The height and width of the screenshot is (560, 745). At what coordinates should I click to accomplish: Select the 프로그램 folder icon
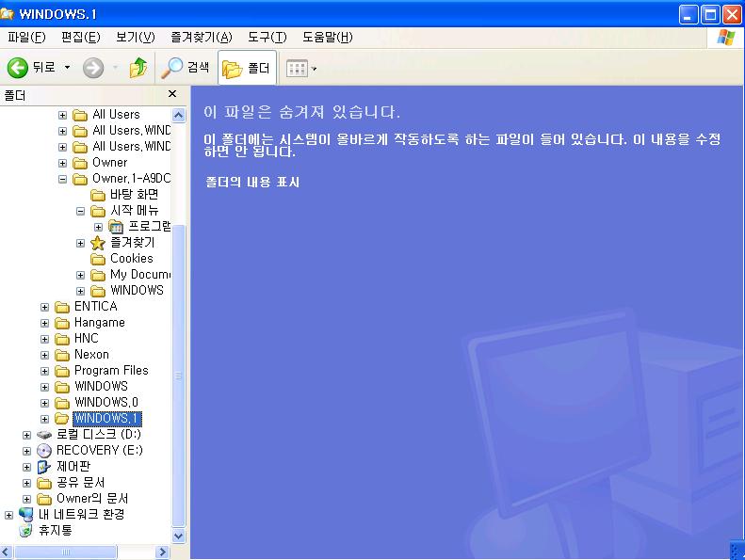point(116,227)
